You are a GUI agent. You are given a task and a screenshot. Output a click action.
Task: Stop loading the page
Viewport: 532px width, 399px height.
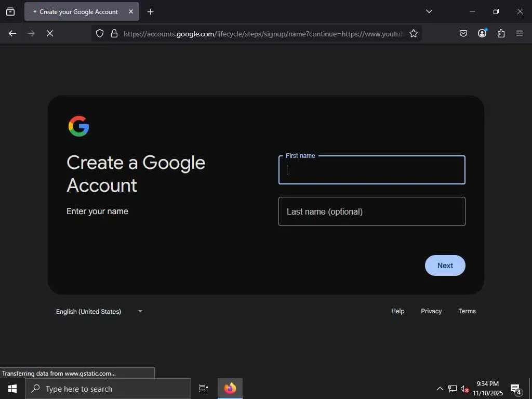point(50,33)
